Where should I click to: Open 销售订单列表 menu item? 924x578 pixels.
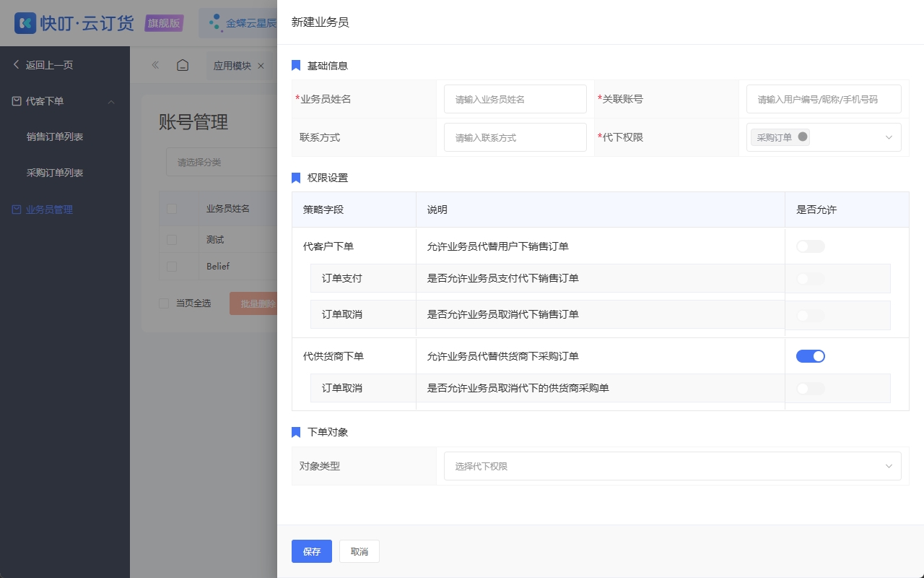click(55, 137)
